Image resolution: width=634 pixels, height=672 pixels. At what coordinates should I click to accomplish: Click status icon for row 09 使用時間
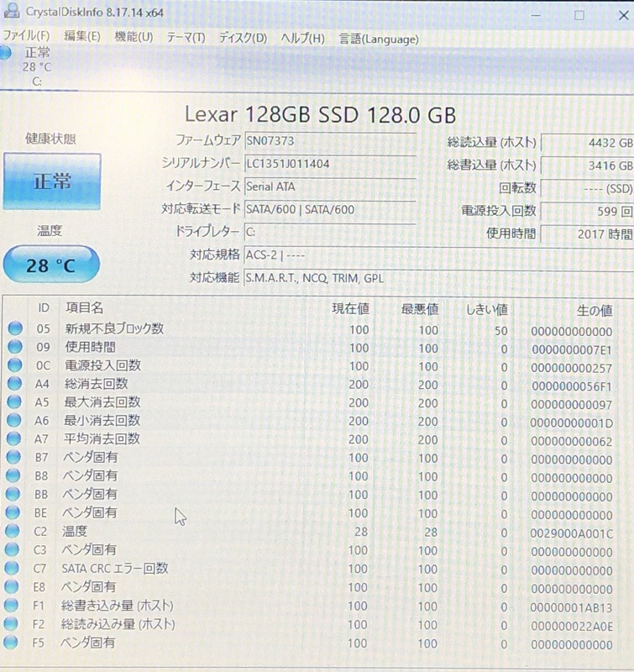[x=15, y=346]
